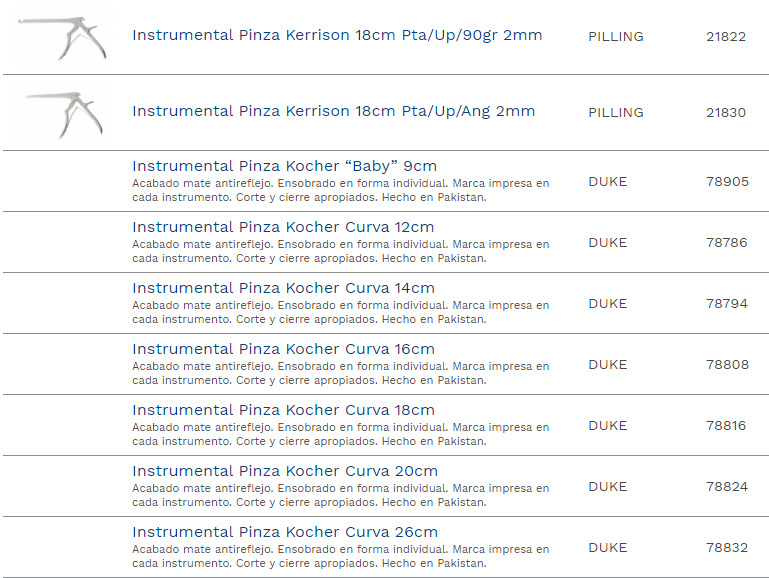This screenshot has width=769, height=578.
Task: Click DUKE brand of Kocher Baby 9cm
Action: click(607, 182)
